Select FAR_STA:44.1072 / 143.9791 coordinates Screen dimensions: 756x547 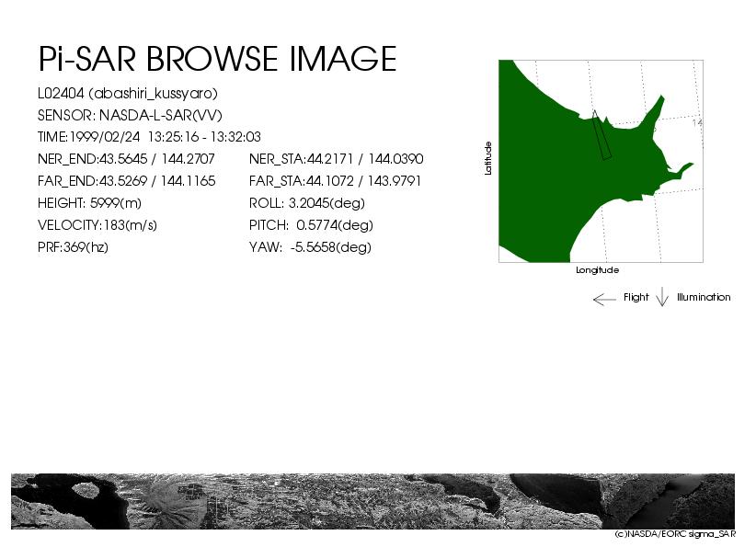point(335,181)
